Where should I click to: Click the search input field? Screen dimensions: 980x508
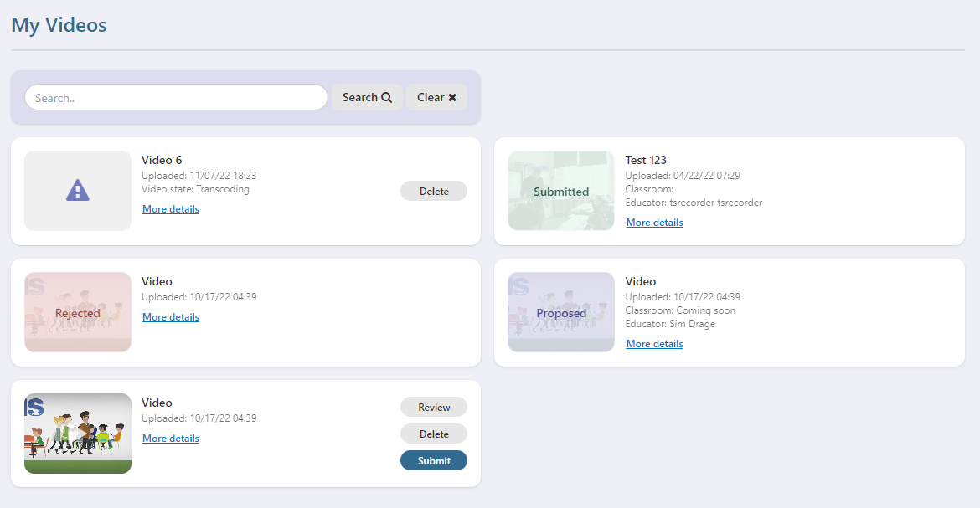coord(176,97)
